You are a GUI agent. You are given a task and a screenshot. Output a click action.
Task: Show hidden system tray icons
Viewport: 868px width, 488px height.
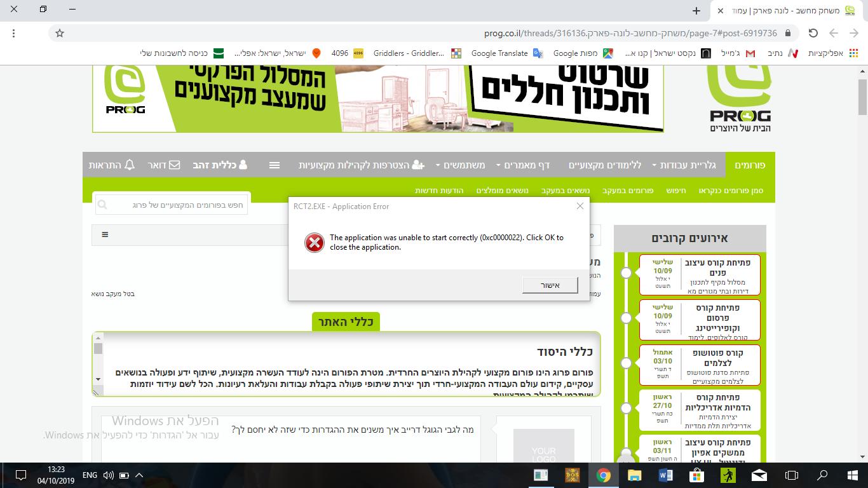click(x=139, y=475)
